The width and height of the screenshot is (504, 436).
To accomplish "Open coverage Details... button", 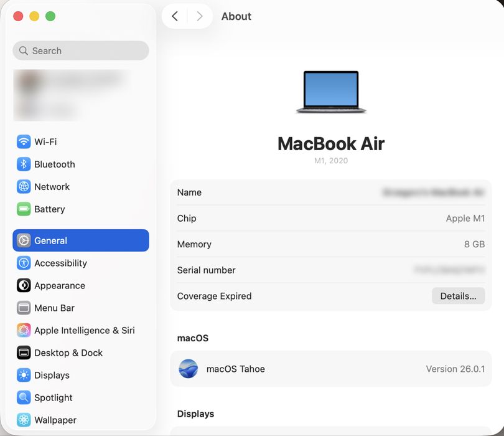I will [x=458, y=296].
